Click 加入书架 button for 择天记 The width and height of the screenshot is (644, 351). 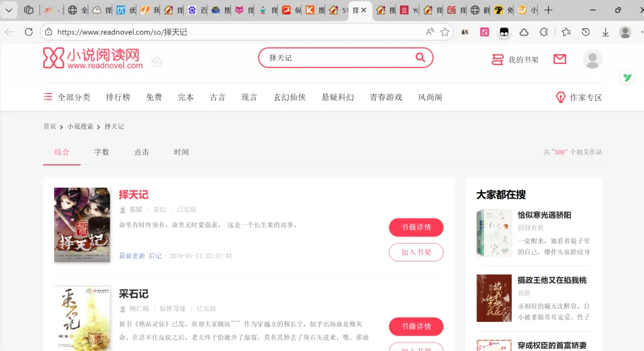(x=416, y=253)
